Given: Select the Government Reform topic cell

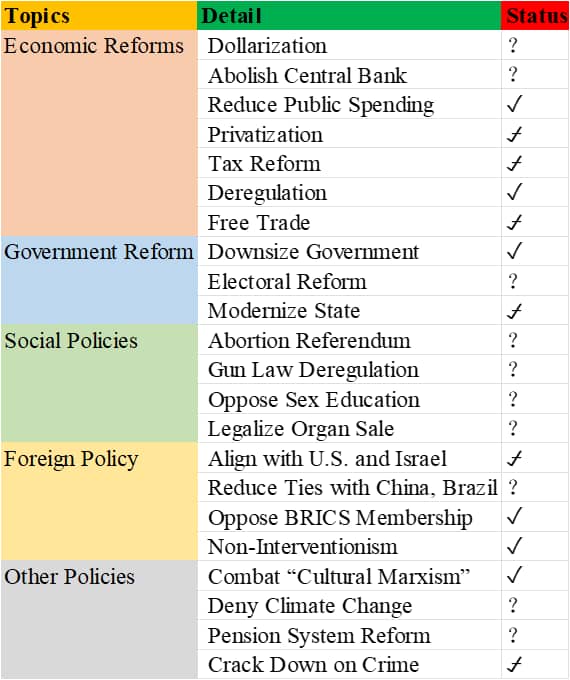Looking at the screenshot, I should (99, 280).
